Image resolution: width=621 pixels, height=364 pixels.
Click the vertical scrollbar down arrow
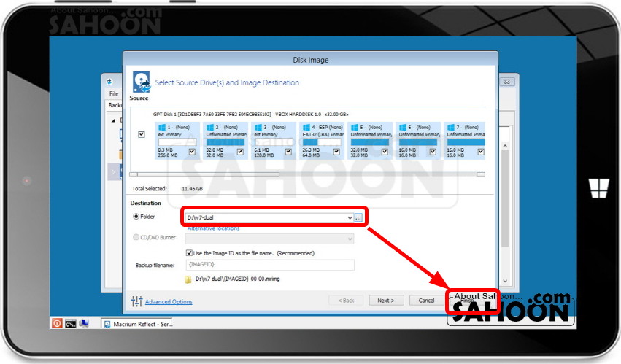(x=505, y=281)
